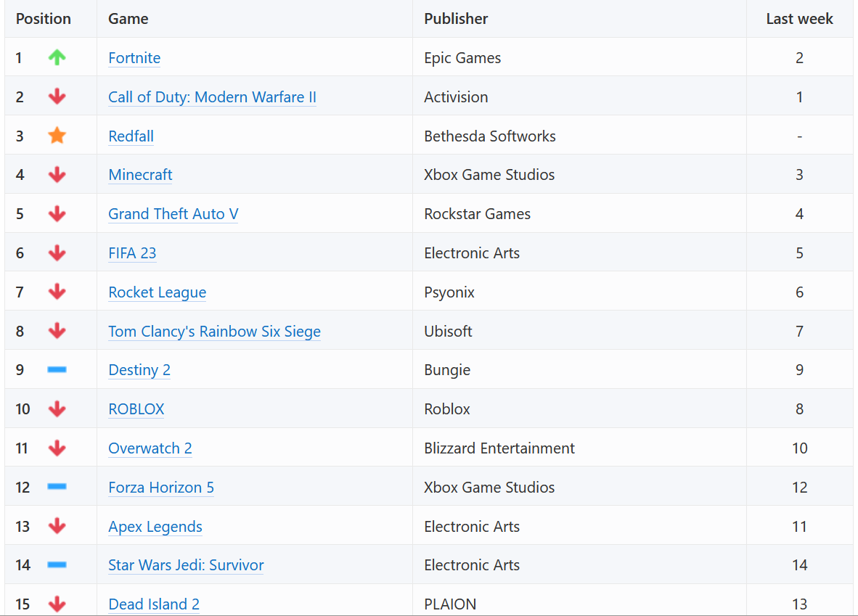This screenshot has height=616, width=858.
Task: Visit the Grand Theft Auto V link
Action: [x=173, y=214]
